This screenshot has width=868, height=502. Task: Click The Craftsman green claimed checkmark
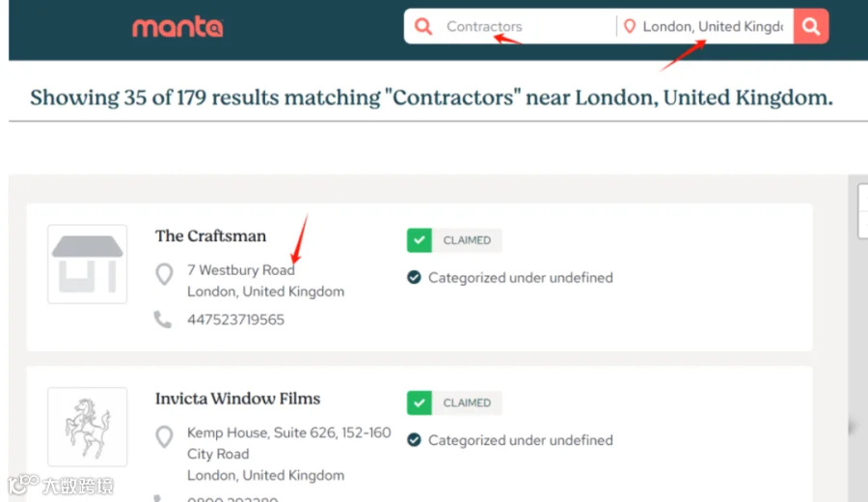(x=420, y=240)
